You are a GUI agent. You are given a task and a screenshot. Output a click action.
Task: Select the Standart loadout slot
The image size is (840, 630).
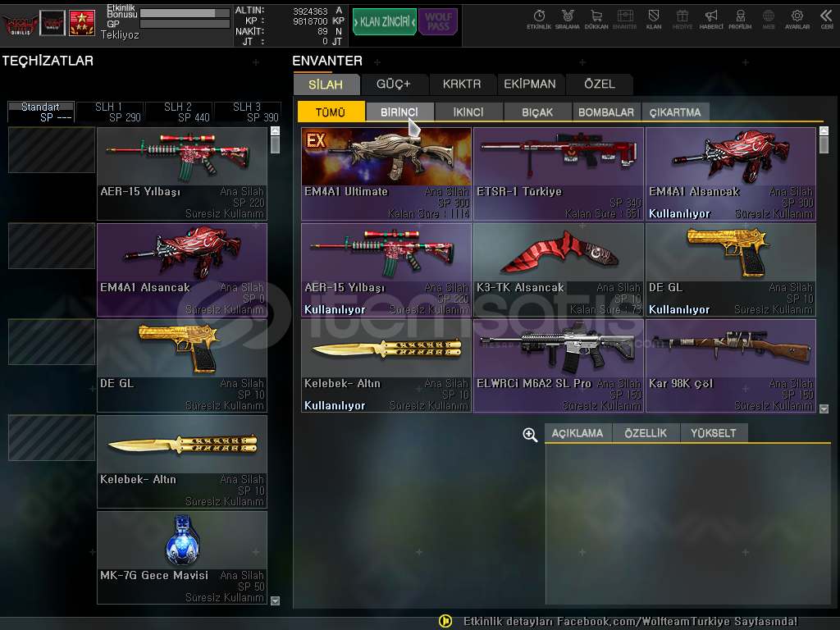[41, 112]
